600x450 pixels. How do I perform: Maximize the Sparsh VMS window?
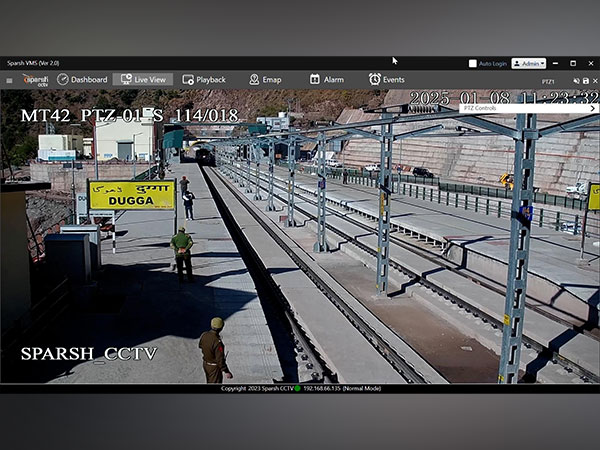(x=573, y=63)
